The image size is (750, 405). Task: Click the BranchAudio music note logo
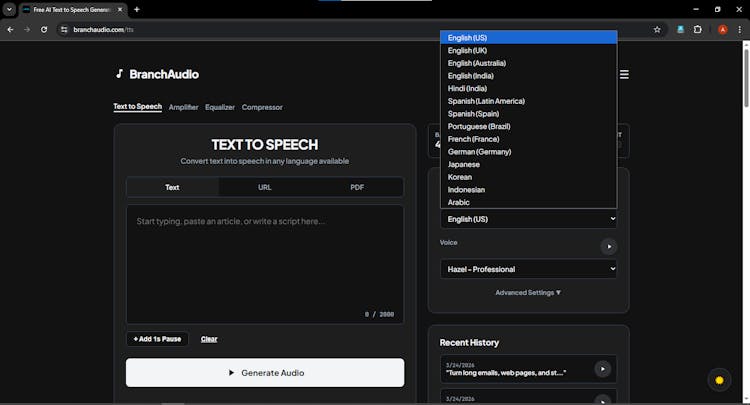[x=119, y=74]
